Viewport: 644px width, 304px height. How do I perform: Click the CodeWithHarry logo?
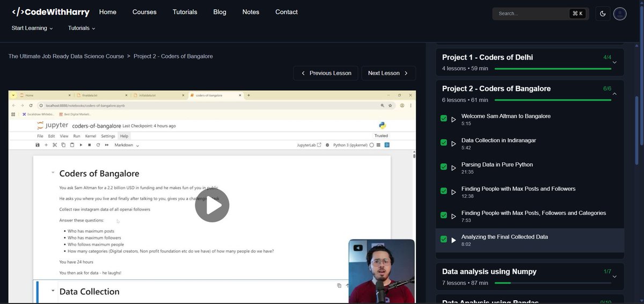(51, 12)
